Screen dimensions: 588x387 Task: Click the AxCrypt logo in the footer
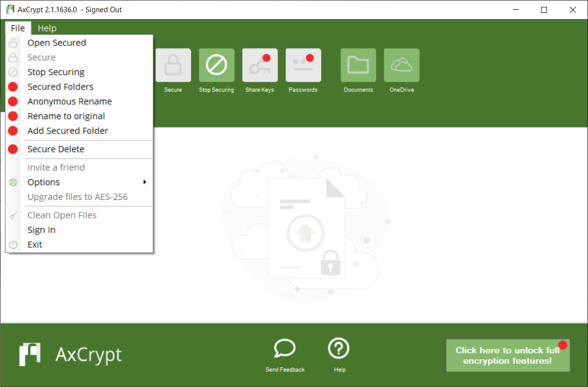pyautogui.click(x=71, y=354)
